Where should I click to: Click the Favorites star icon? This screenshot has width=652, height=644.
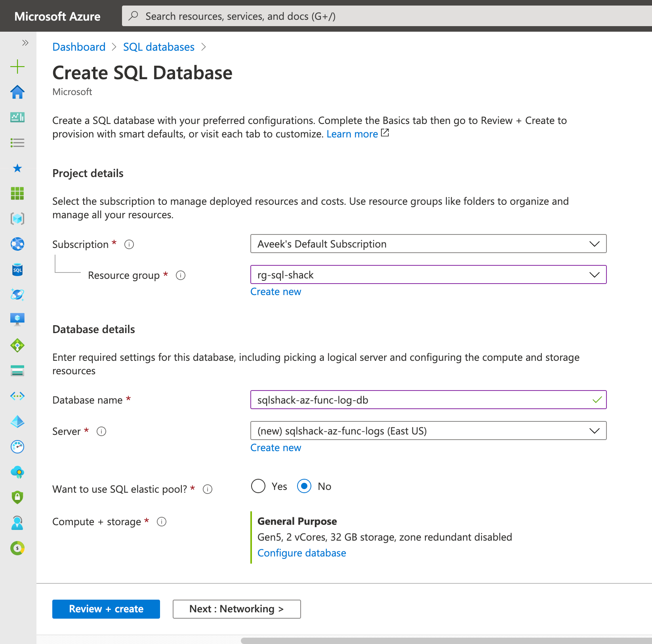click(17, 168)
